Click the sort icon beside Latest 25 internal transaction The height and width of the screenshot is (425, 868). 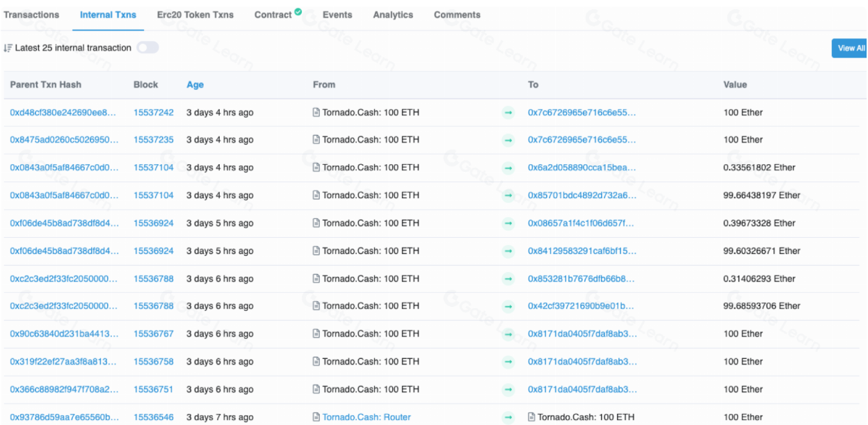coord(8,48)
